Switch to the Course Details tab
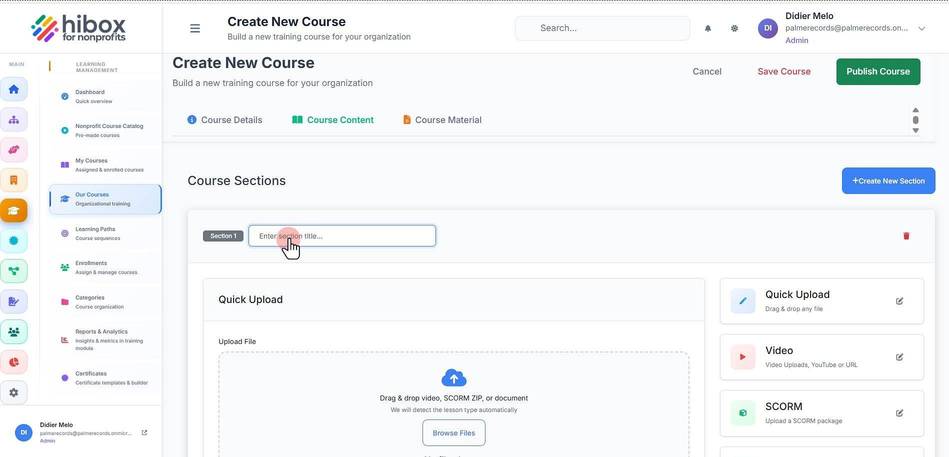This screenshot has width=949, height=457. coord(225,120)
